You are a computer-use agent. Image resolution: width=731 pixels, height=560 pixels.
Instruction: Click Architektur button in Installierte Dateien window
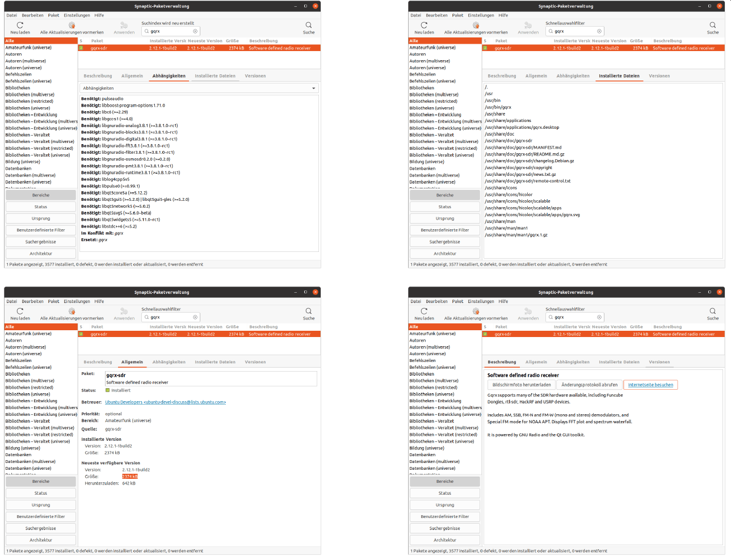445,254
